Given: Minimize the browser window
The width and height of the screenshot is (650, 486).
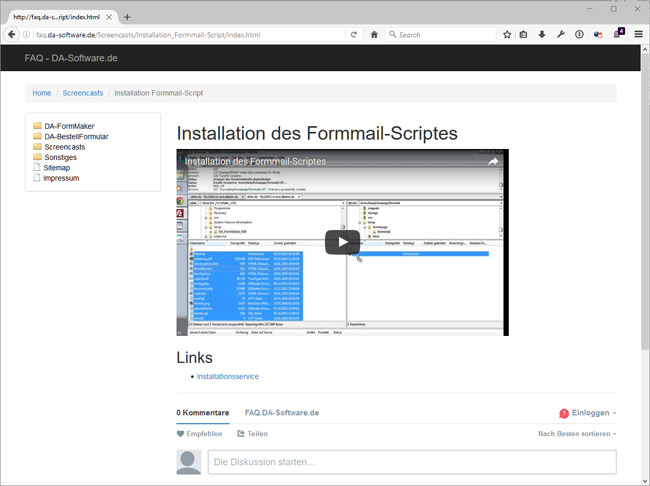Looking at the screenshot, I should click(x=590, y=9).
